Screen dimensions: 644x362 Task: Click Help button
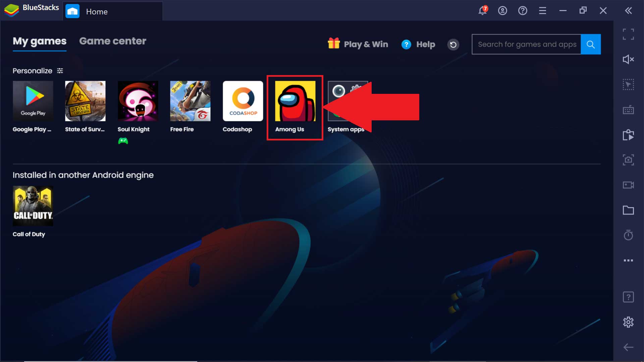(x=418, y=44)
